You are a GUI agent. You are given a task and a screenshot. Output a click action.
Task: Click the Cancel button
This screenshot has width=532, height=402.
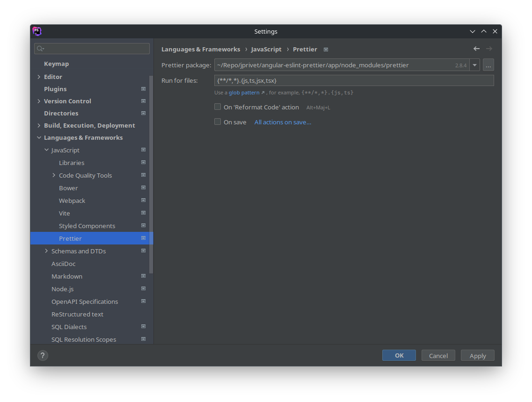(x=438, y=355)
